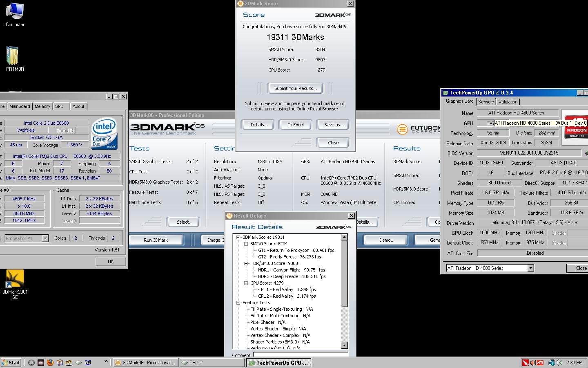The height and width of the screenshot is (368, 588).
Task: Click the taskbar clock showing 2:30 PM
Action: point(574,363)
